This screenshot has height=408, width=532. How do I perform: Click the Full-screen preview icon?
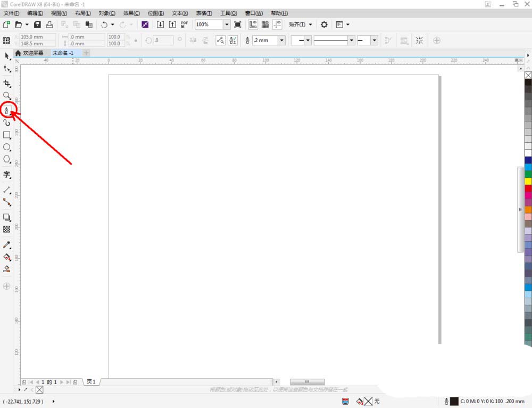[x=238, y=25]
